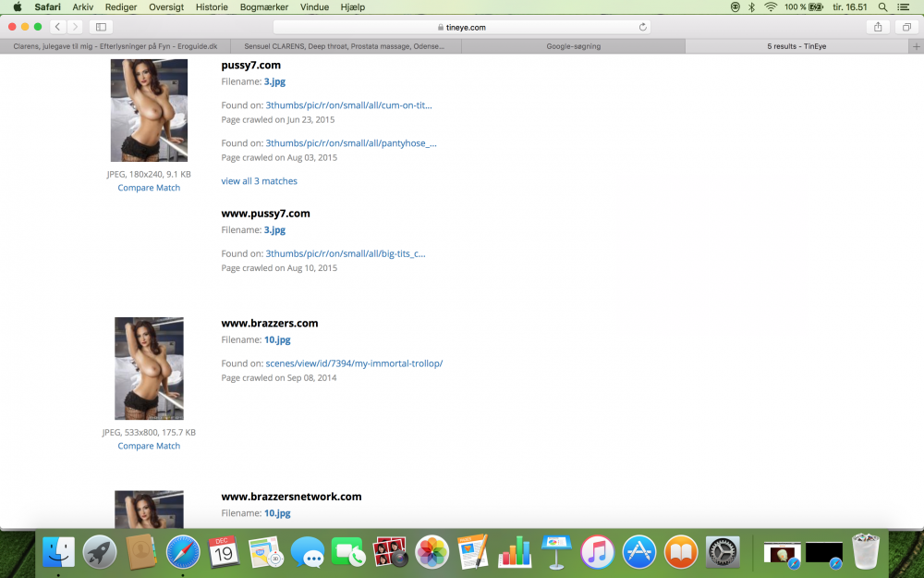Click the tineye.com address bar
Viewport: 924px width, 578px height.
tap(462, 27)
